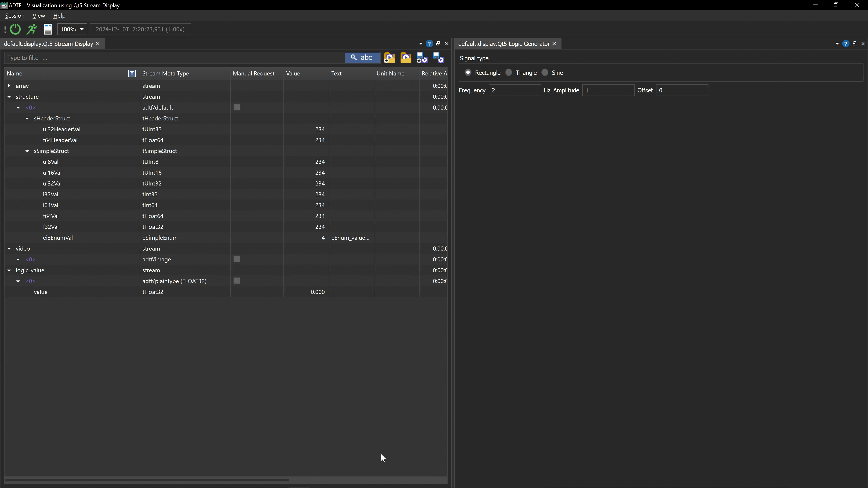This screenshot has height=488, width=868.
Task: Toggle manual request checkbox for adtf/image row
Action: click(x=237, y=259)
